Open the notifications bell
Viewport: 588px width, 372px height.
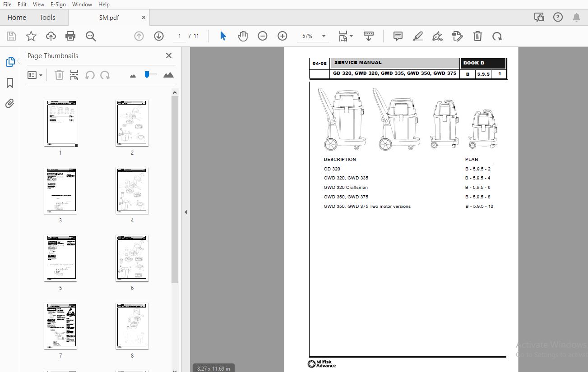click(576, 18)
